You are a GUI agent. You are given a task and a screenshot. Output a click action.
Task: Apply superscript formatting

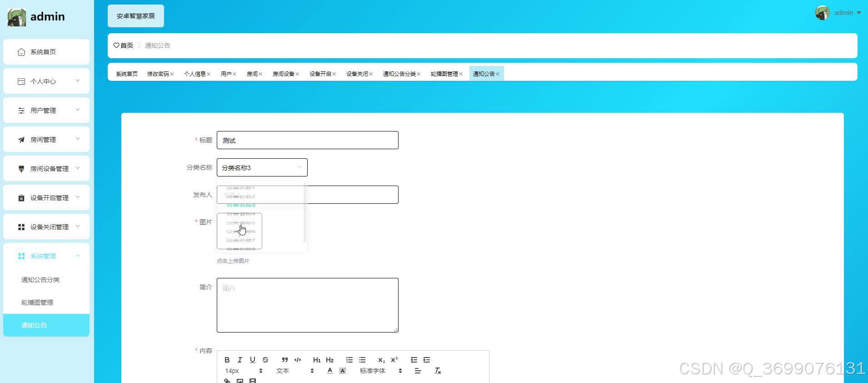click(394, 360)
